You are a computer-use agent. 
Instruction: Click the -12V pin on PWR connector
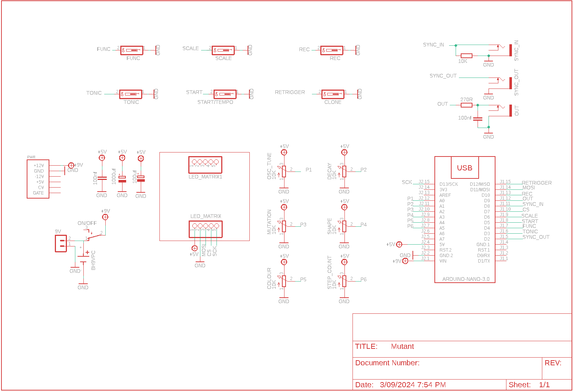(x=39, y=176)
